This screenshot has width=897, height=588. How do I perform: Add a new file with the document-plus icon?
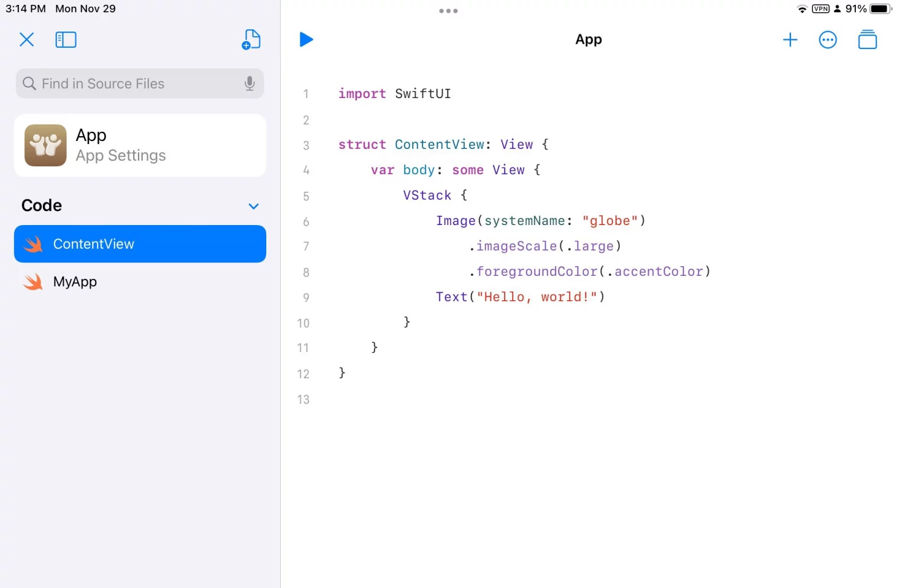pos(251,39)
